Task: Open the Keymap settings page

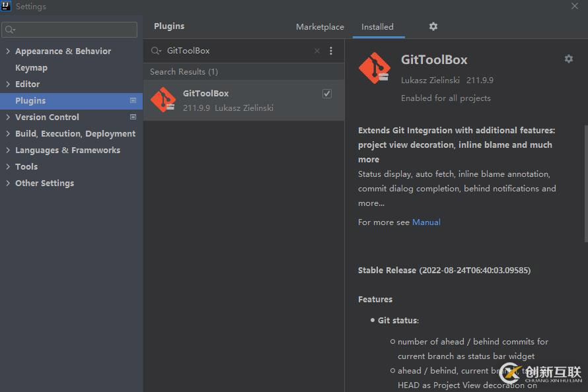Action: point(32,68)
